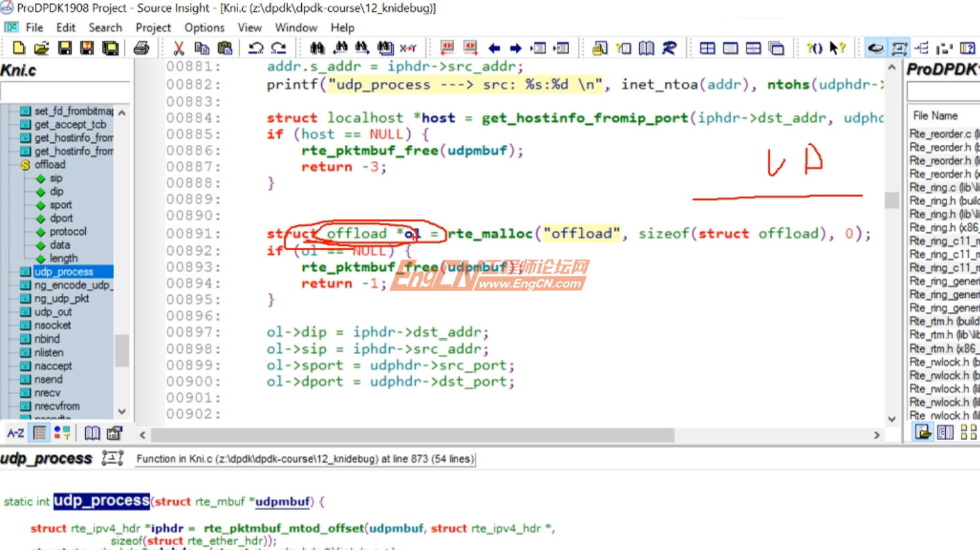Screen dimensions: 980x550
Task: Click the X→Y Replace icon
Action: pyautogui.click(x=408, y=48)
